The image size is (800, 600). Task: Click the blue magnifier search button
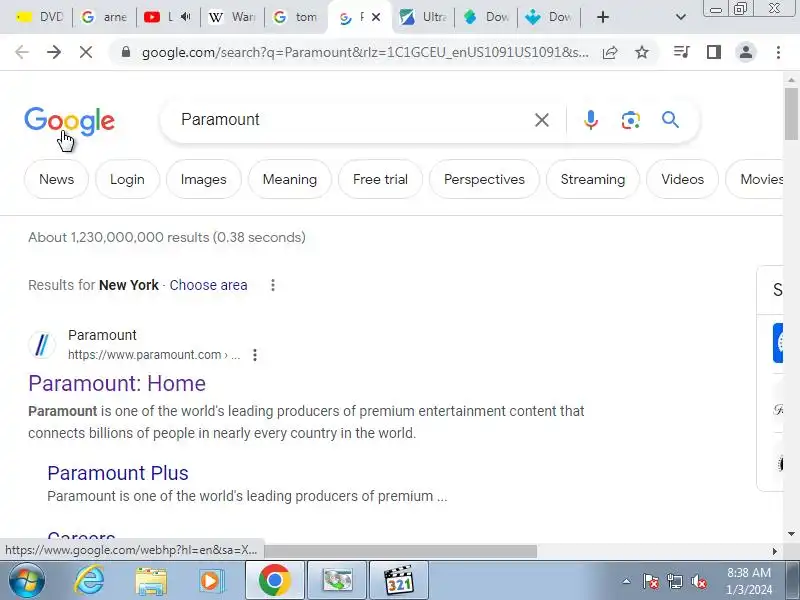click(670, 120)
